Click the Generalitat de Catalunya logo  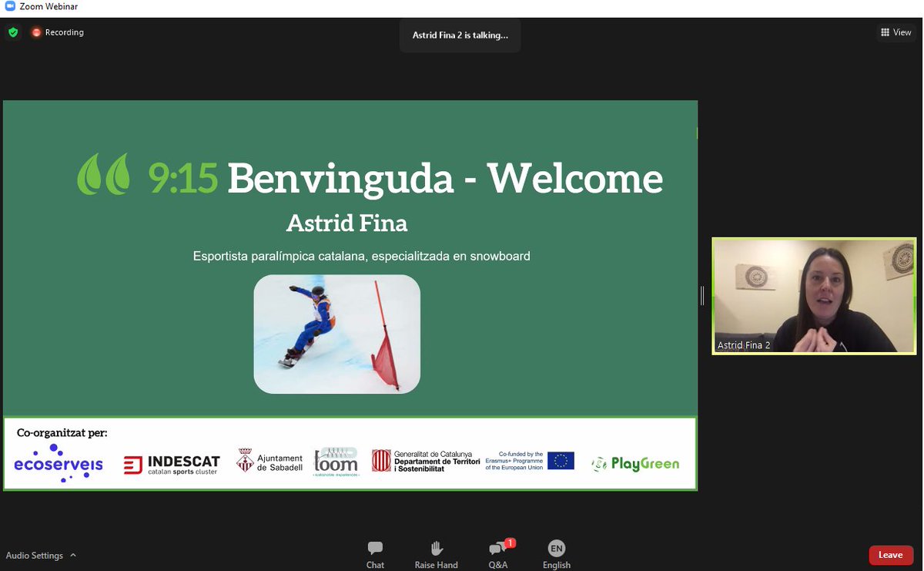[427, 461]
